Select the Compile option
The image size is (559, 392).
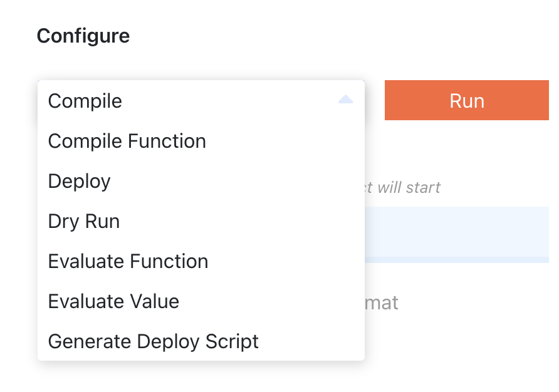[x=85, y=101]
